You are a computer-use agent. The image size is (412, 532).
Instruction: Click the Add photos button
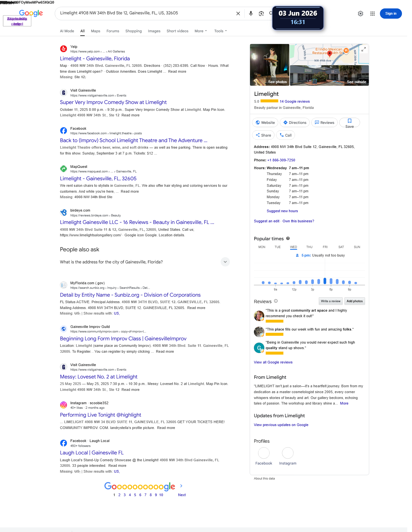(355, 301)
